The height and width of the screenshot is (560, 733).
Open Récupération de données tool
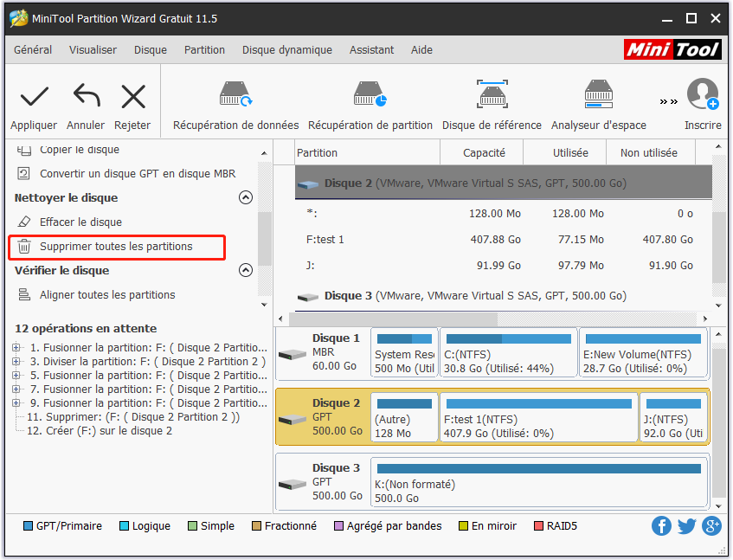click(x=235, y=106)
